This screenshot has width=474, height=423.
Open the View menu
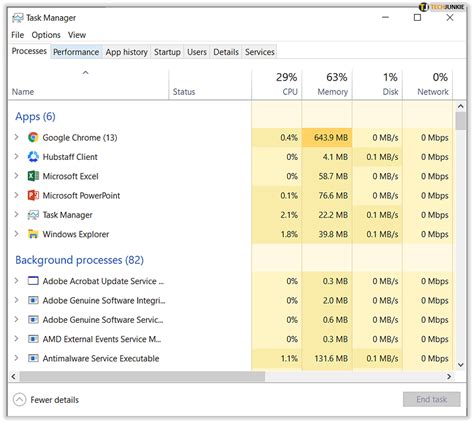coord(77,35)
